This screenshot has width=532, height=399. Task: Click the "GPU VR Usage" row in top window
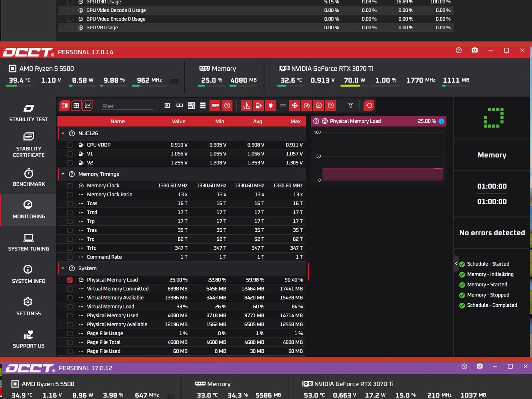256,28
